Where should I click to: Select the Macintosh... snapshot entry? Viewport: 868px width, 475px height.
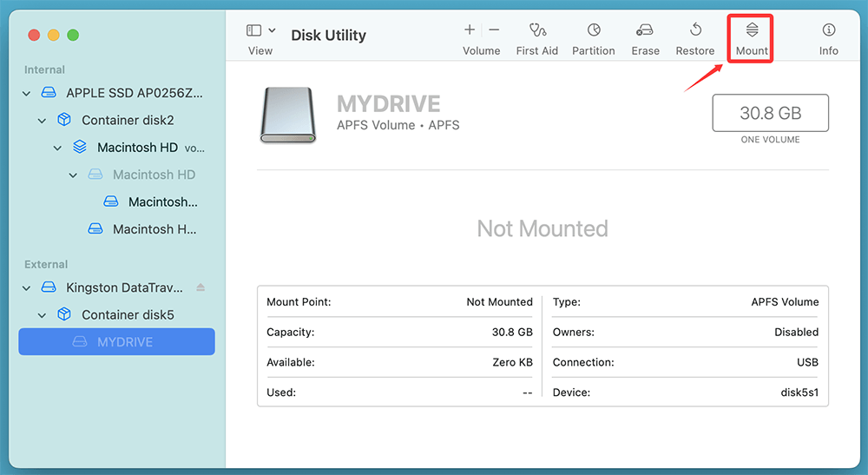pyautogui.click(x=163, y=201)
